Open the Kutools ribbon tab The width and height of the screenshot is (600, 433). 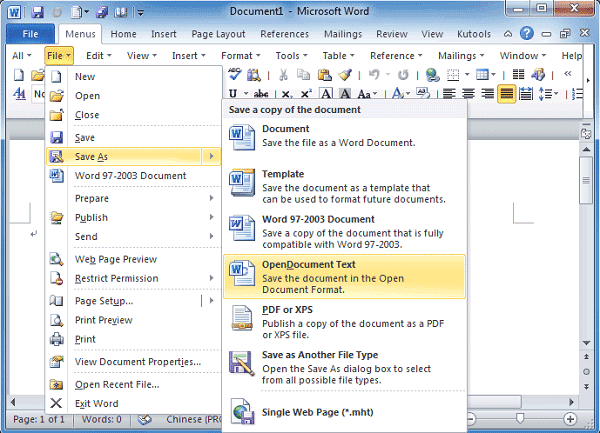coord(474,34)
